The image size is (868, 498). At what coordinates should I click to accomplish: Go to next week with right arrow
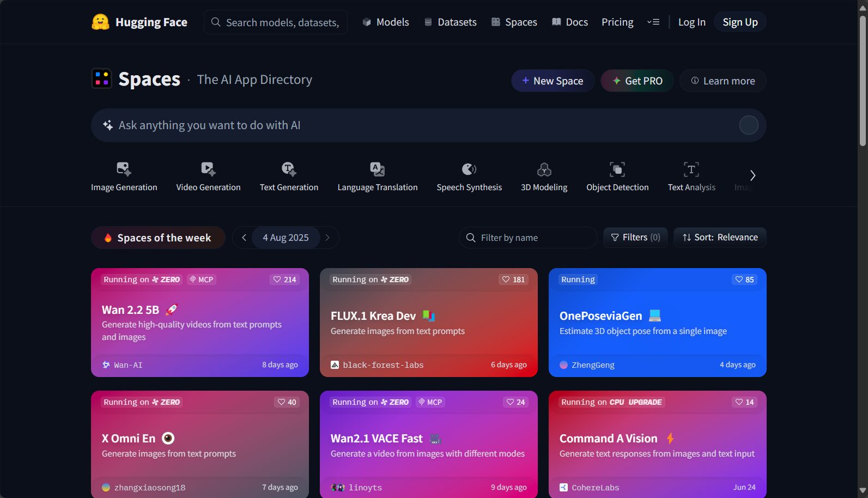(327, 238)
